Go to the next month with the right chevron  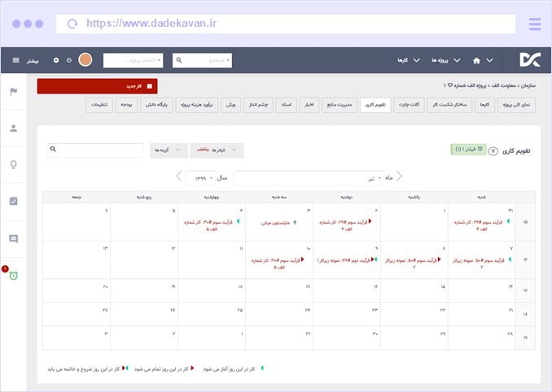[399, 176]
